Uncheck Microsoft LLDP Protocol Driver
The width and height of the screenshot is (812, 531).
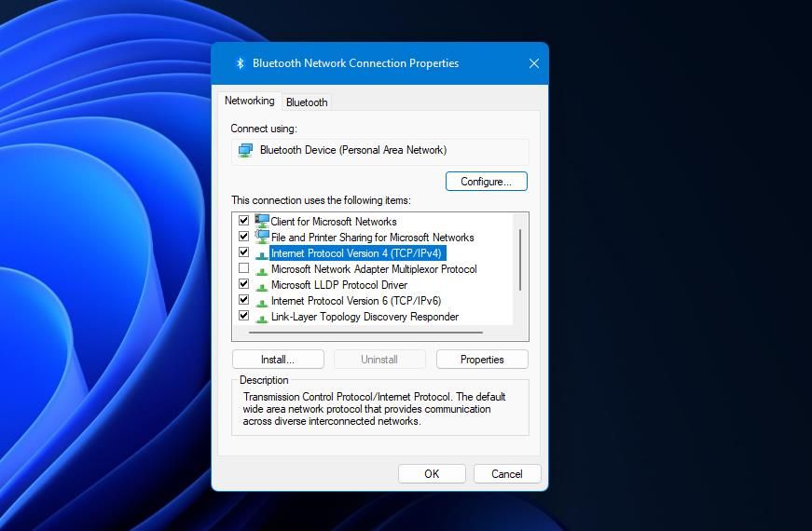pyautogui.click(x=243, y=284)
